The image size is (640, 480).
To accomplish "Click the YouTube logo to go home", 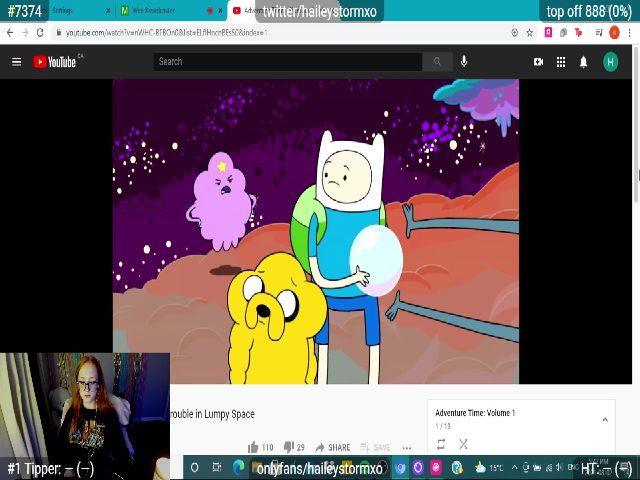I will pos(55,62).
